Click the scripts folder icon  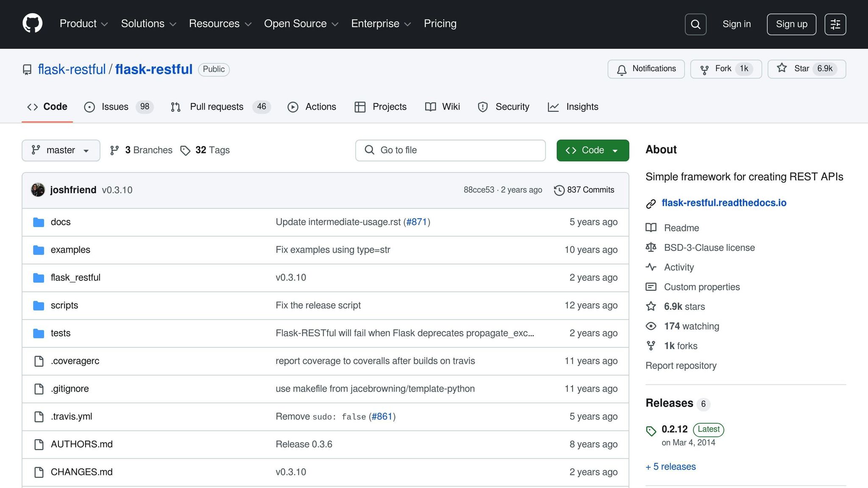pos(39,305)
